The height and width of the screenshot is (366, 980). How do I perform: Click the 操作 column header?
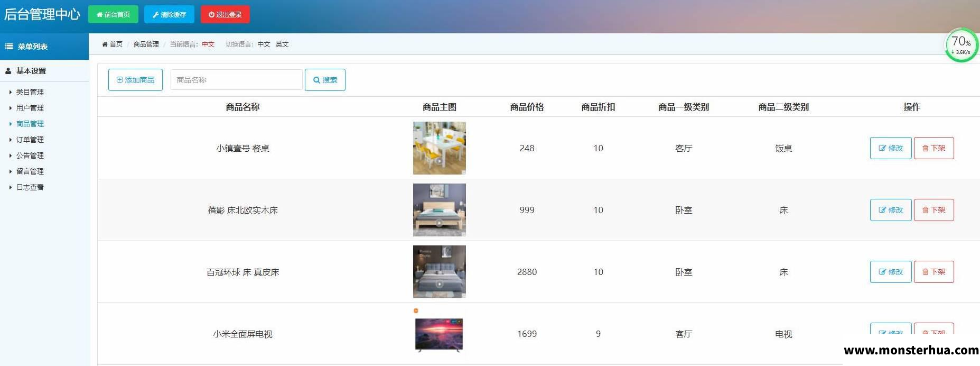(x=912, y=107)
